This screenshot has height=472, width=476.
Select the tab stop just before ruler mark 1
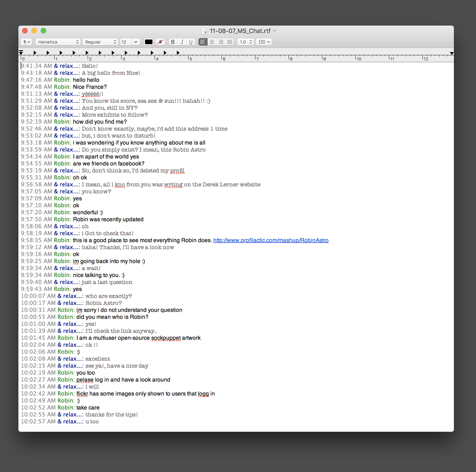[x=48, y=53]
